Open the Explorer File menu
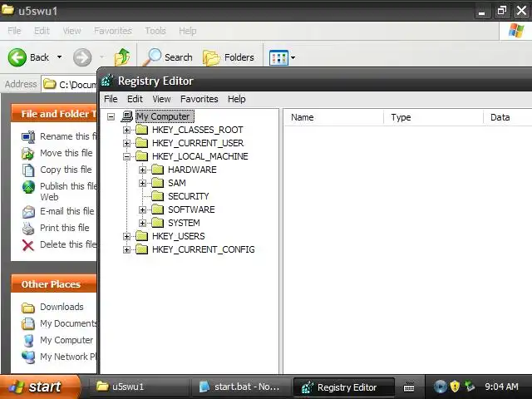 coord(14,31)
